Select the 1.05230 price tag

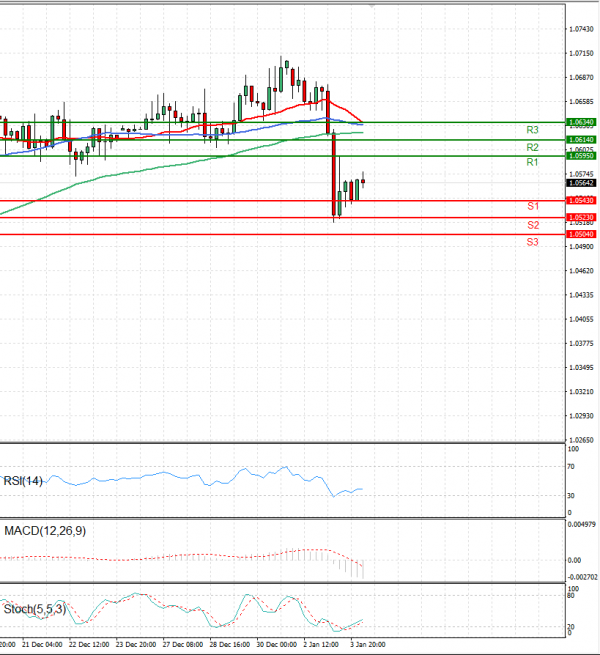tap(581, 217)
